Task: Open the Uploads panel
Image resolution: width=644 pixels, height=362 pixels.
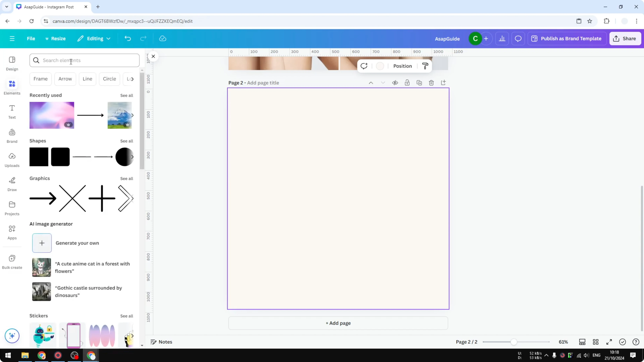Action: 12,160
